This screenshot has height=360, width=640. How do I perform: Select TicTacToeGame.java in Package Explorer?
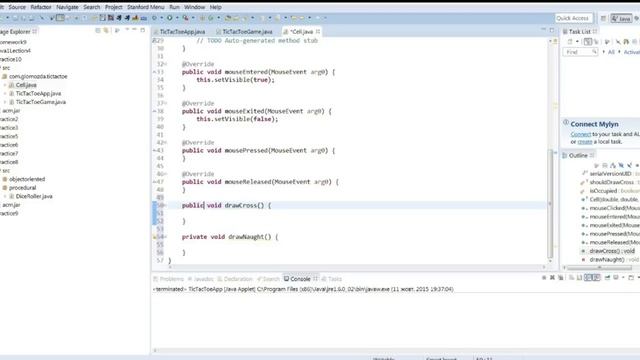pos(40,102)
